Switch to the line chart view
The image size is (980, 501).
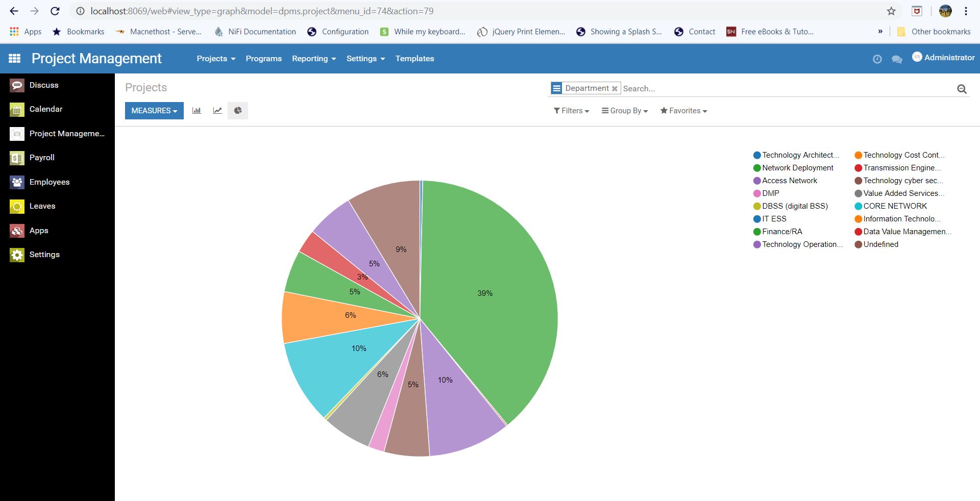tap(217, 110)
